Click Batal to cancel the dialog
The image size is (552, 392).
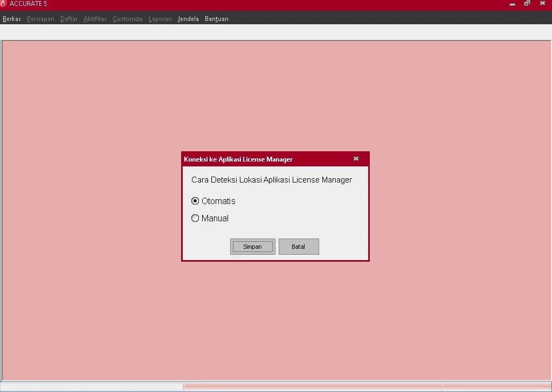[299, 247]
